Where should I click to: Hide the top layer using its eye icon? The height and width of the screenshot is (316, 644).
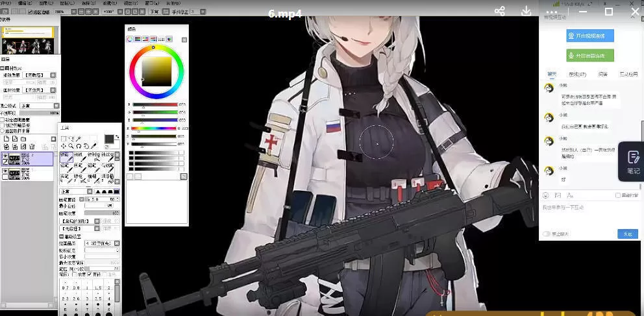tap(5, 156)
